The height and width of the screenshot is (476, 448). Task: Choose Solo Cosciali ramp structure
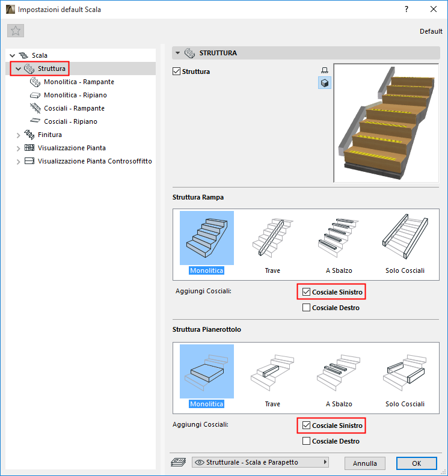pos(405,243)
